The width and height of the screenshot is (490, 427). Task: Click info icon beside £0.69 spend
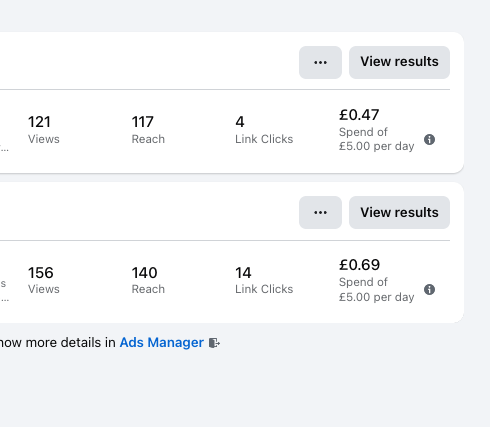429,289
